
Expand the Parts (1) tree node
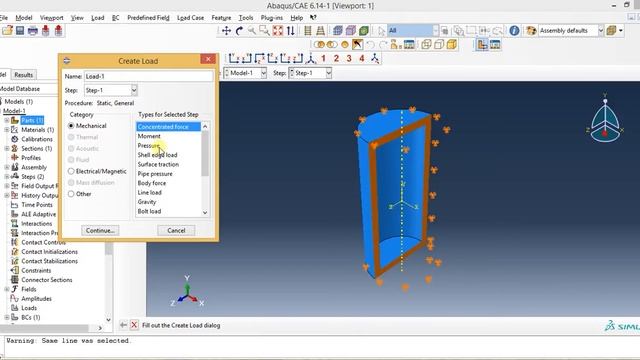(x=7, y=120)
